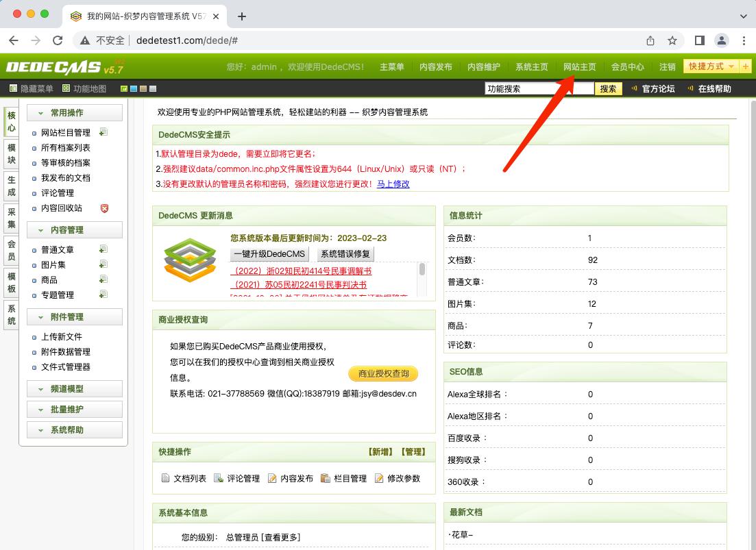The image size is (756, 550).
Task: Follow the 马上修改 link
Action: pos(393,184)
